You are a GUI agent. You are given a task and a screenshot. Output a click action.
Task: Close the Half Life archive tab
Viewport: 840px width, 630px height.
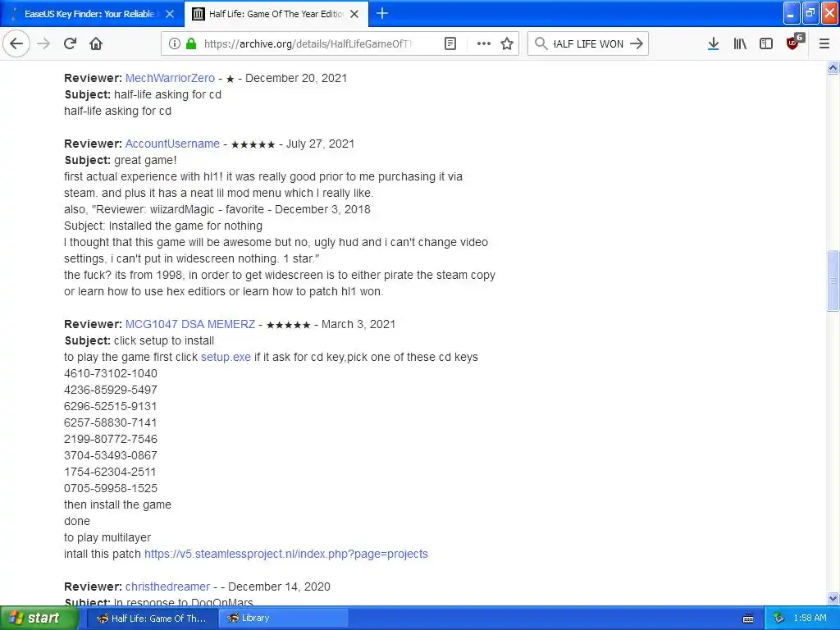coord(354,14)
